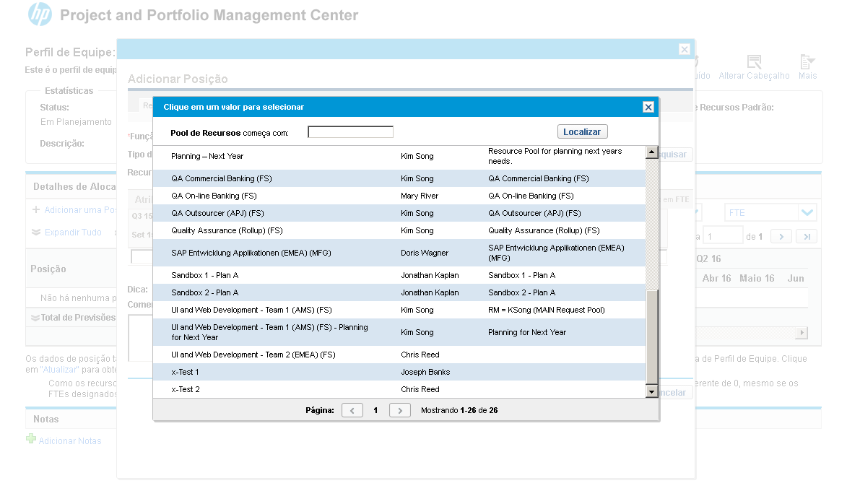Go to next page in popup pager
Screen dimensions: 847x504
coord(399,410)
